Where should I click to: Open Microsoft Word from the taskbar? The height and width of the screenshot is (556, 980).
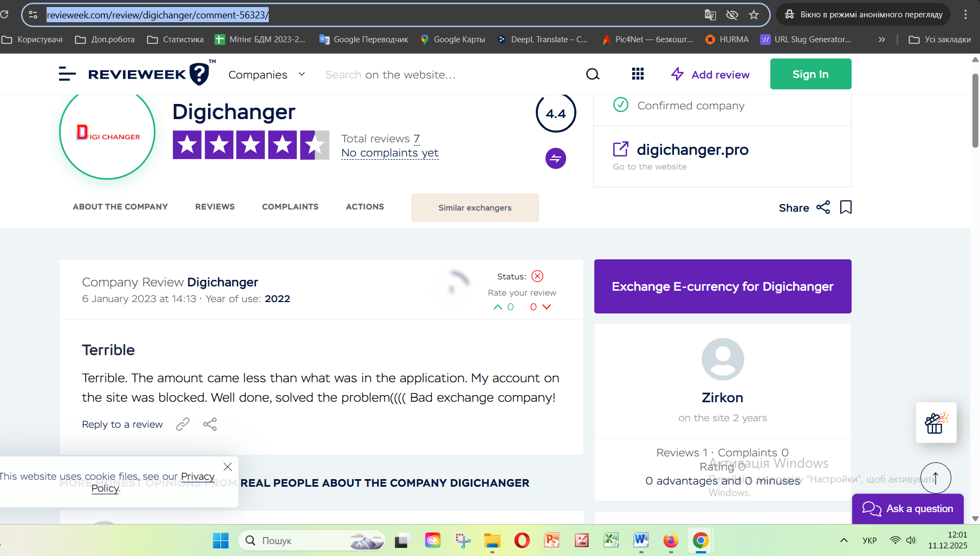641,540
